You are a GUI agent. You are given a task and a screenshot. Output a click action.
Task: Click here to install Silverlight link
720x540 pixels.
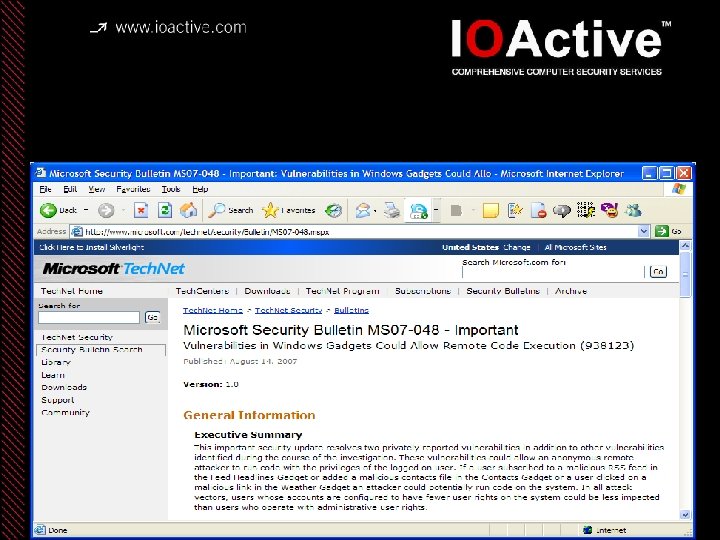tap(91, 247)
